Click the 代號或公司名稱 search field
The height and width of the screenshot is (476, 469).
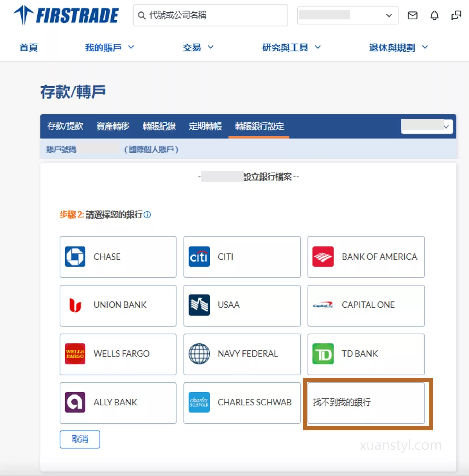(x=210, y=15)
